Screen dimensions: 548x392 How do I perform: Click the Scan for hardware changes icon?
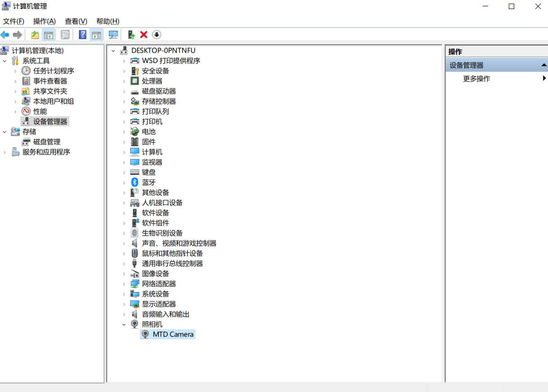113,35
